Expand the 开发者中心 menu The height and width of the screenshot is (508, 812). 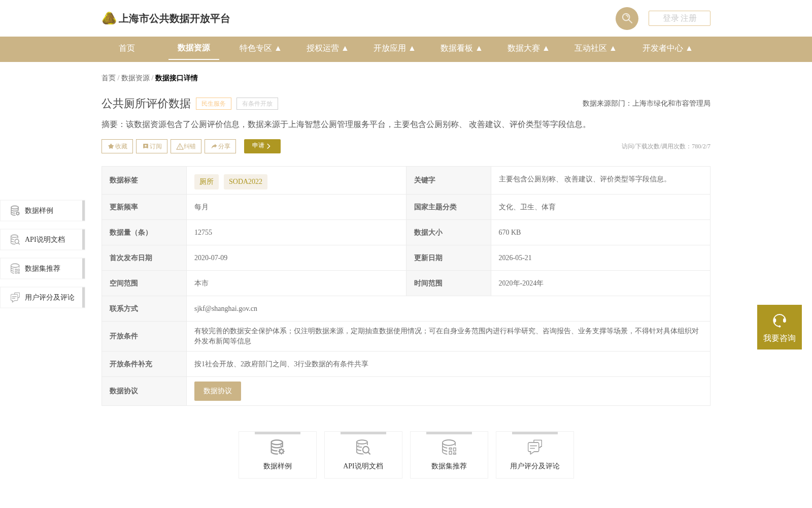click(667, 48)
